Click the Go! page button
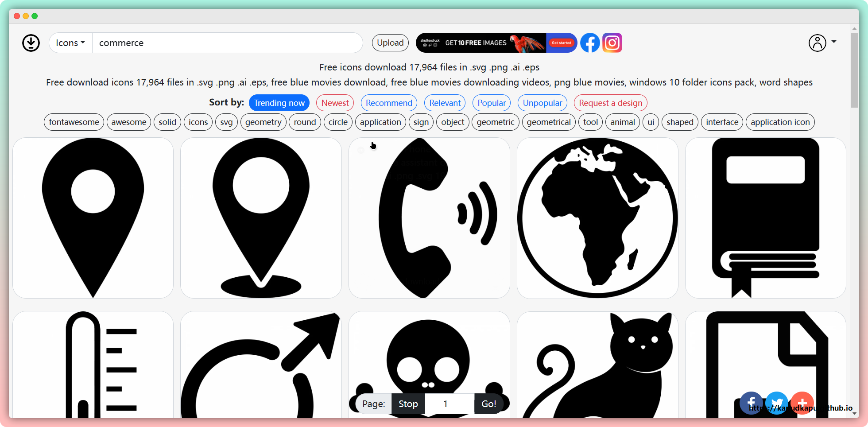The width and height of the screenshot is (868, 427). [488, 404]
